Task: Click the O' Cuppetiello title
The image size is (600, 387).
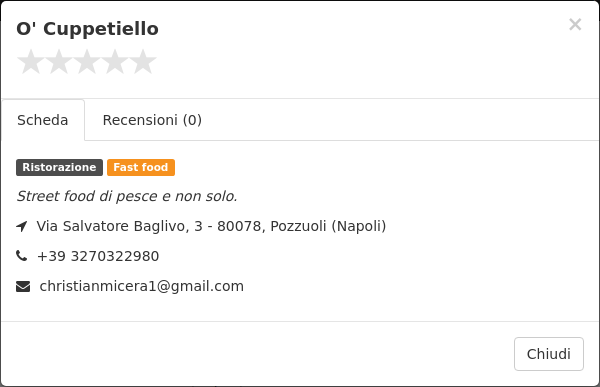Action: click(87, 29)
